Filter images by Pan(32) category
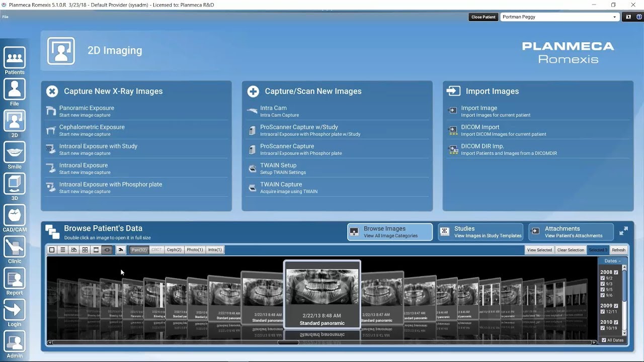Viewport: 644px width, 362px height. click(139, 250)
